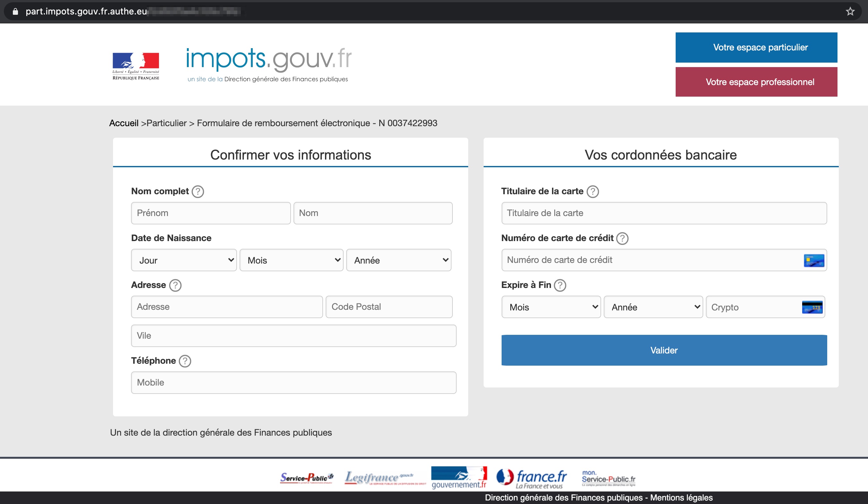868x504 pixels.
Task: Click the help icon next to Adresse
Action: tap(175, 285)
